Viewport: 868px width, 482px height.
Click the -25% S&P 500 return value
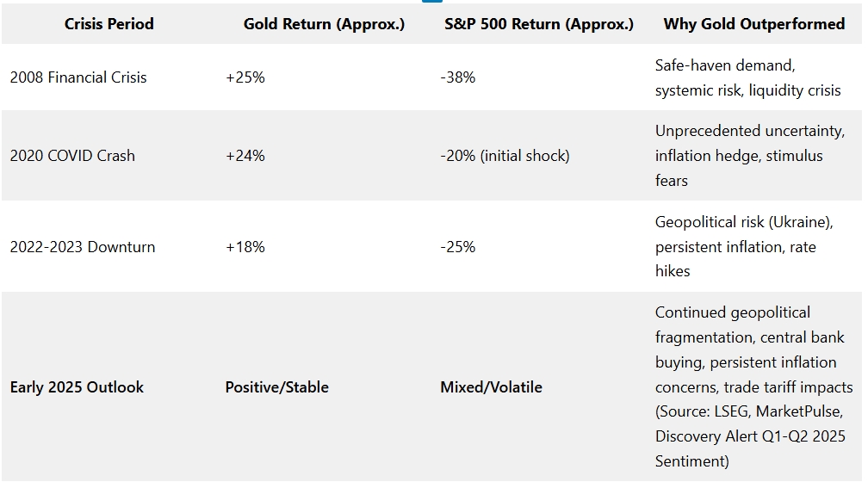(458, 247)
